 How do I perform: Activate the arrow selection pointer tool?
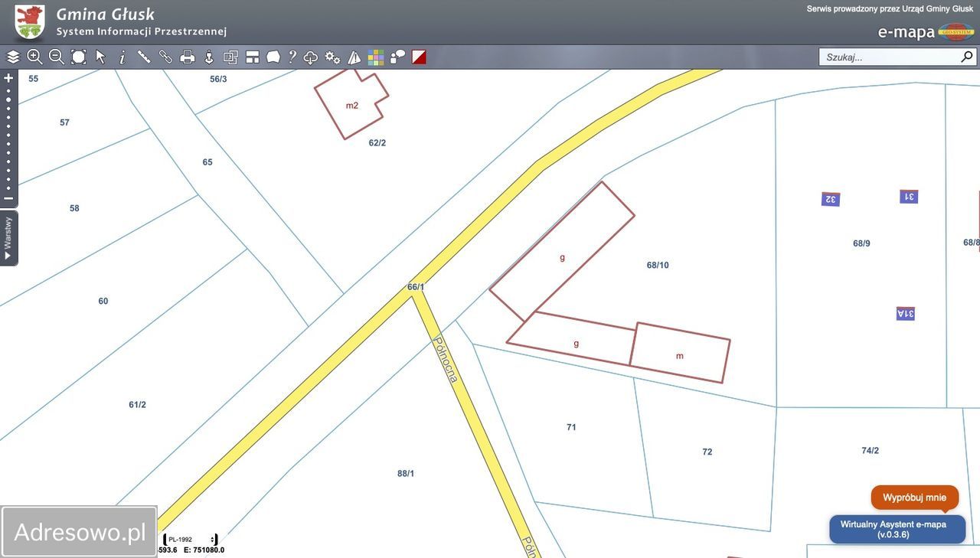[100, 57]
